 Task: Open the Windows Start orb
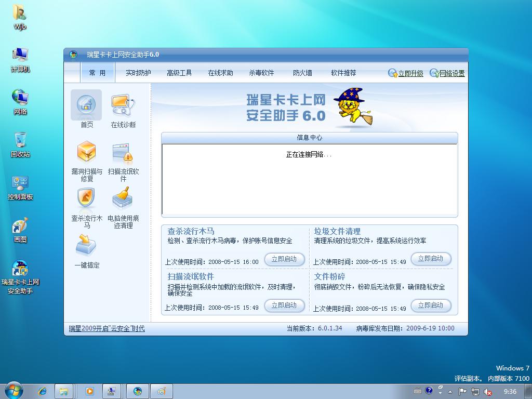point(14,391)
